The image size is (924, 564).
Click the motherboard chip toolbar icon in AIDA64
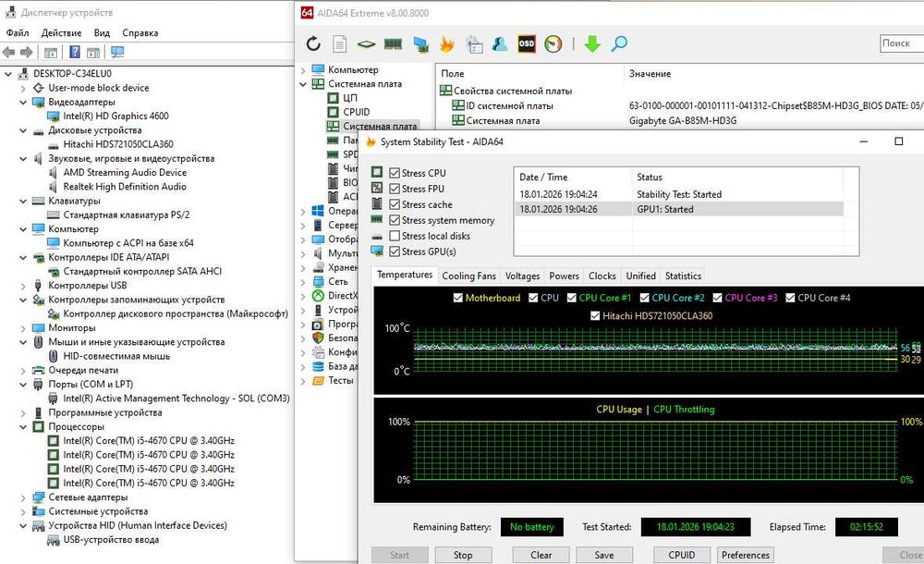pyautogui.click(x=366, y=43)
